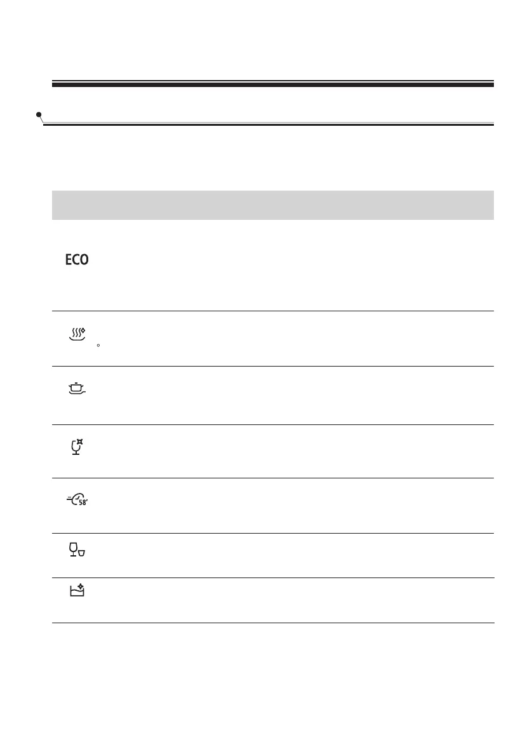Click the grey table header band
Screen dimensions: 532x756
pyautogui.click(x=273, y=205)
